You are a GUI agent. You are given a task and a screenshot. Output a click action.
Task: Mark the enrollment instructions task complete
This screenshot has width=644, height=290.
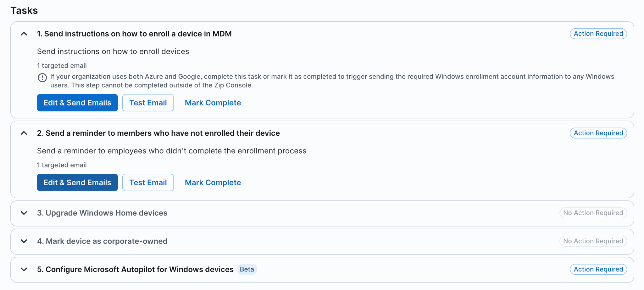[x=213, y=103]
